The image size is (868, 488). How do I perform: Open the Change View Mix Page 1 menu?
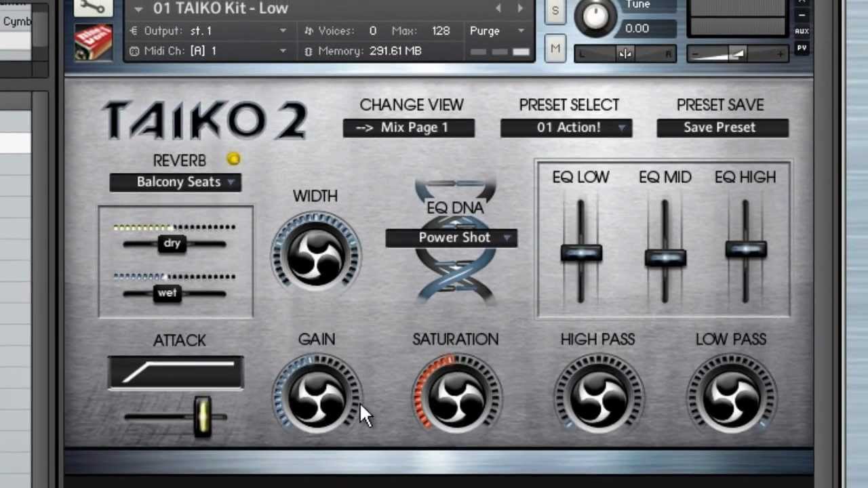pos(409,127)
